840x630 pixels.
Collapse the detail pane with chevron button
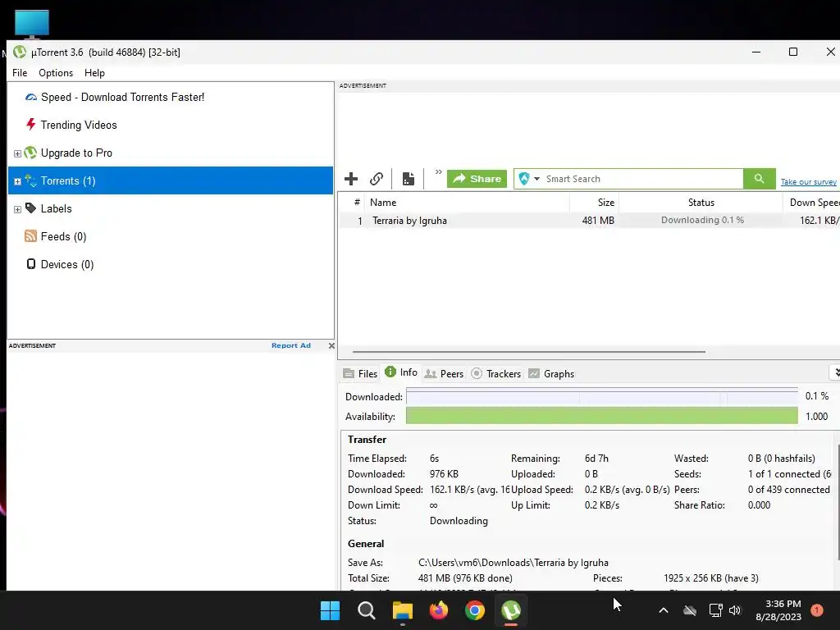pyautogui.click(x=836, y=372)
